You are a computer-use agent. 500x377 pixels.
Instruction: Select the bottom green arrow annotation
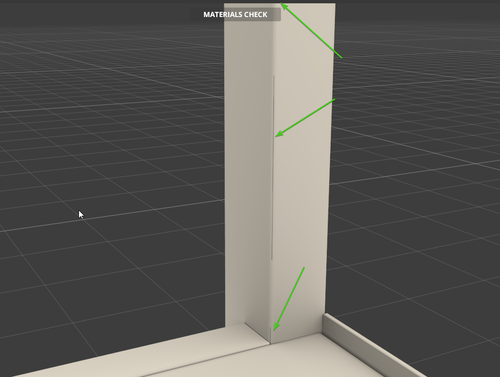(x=289, y=299)
